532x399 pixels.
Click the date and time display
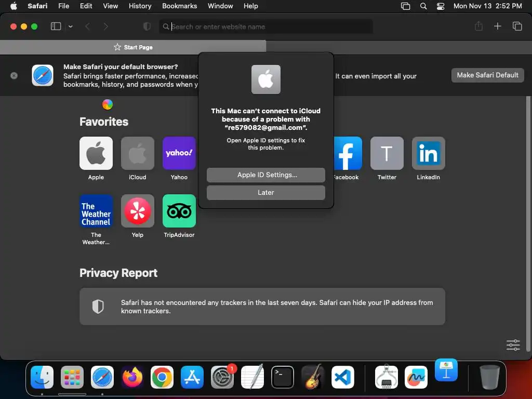(x=487, y=6)
